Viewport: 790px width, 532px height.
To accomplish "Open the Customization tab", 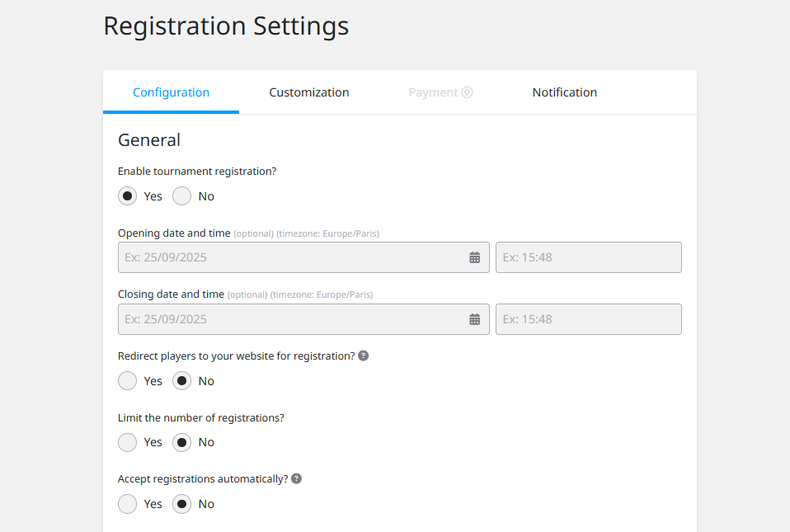I will 309,92.
